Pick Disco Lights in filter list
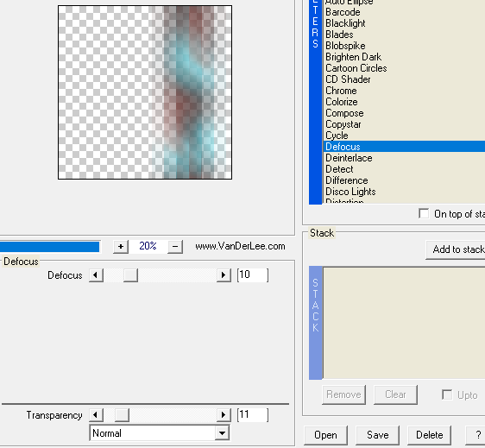485x448 pixels. pyautogui.click(x=350, y=192)
